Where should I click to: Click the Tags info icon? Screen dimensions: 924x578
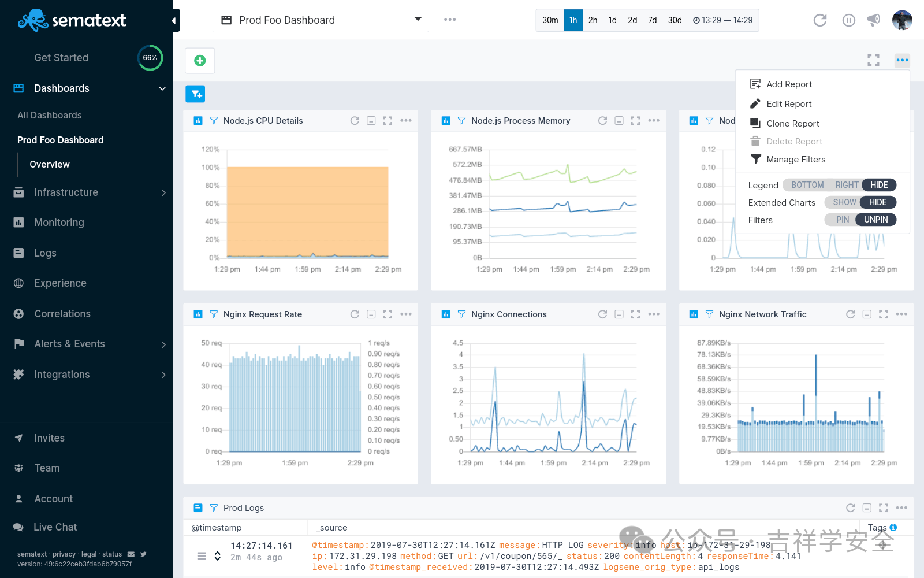[893, 527]
